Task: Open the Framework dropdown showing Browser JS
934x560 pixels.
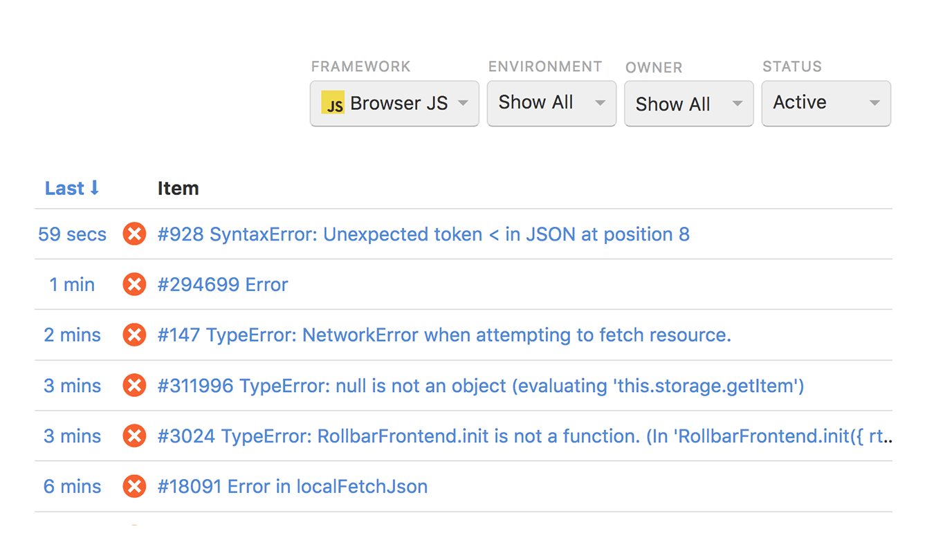Action: tap(394, 104)
